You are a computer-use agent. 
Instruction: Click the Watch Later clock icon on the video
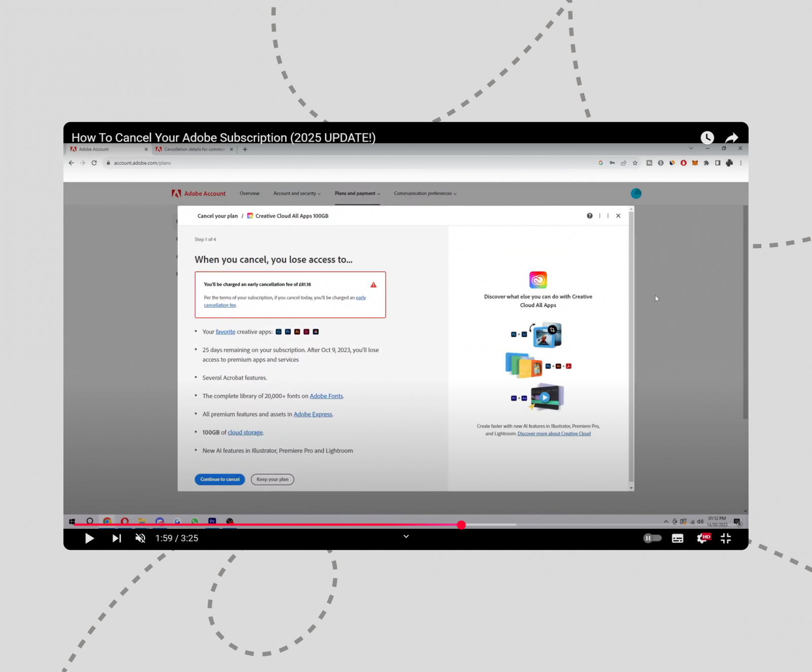(x=706, y=138)
